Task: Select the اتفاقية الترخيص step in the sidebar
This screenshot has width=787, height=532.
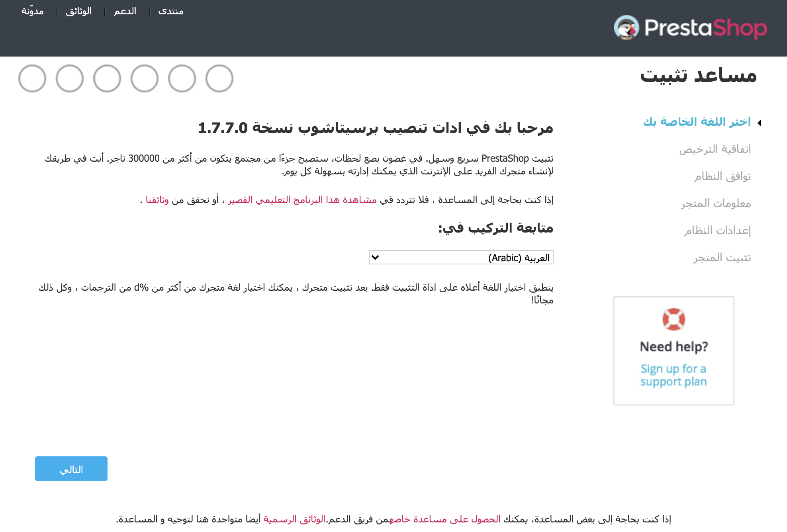Action: [x=715, y=149]
